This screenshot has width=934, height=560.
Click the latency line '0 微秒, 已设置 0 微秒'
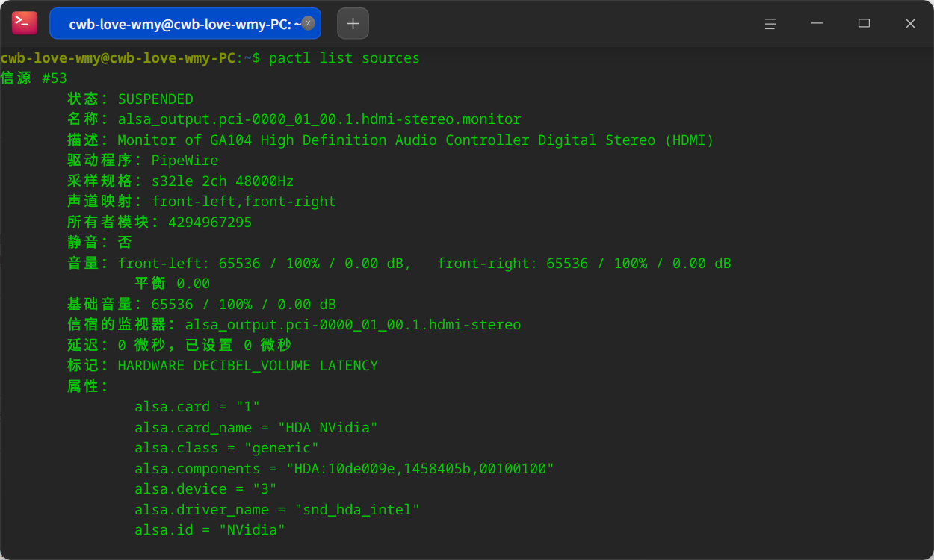tap(204, 346)
